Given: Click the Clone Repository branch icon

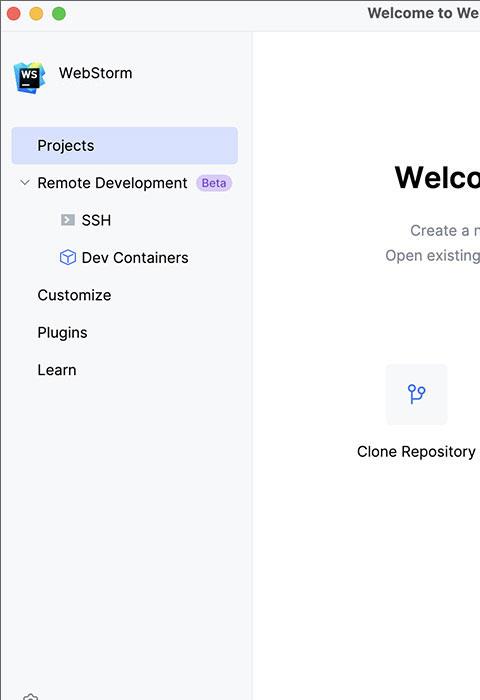Looking at the screenshot, I should click(x=416, y=394).
